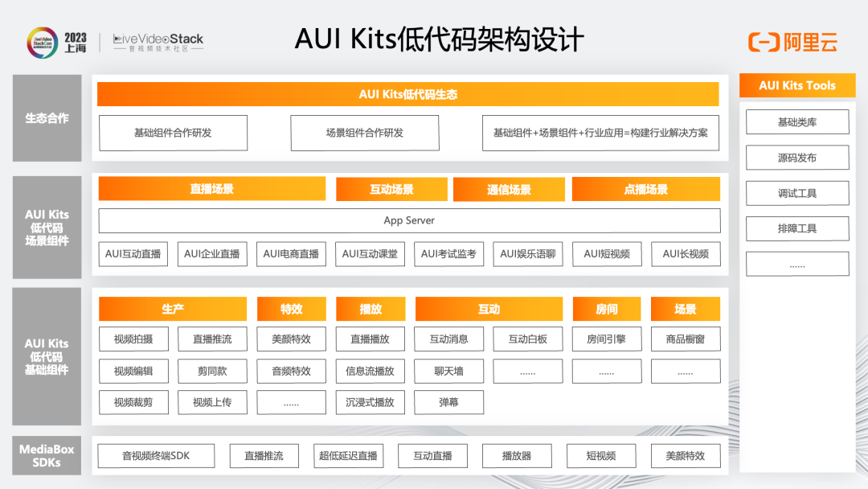Click the slide title AUI Kits低代码架构设计
The width and height of the screenshot is (868, 489).
pyautogui.click(x=439, y=39)
